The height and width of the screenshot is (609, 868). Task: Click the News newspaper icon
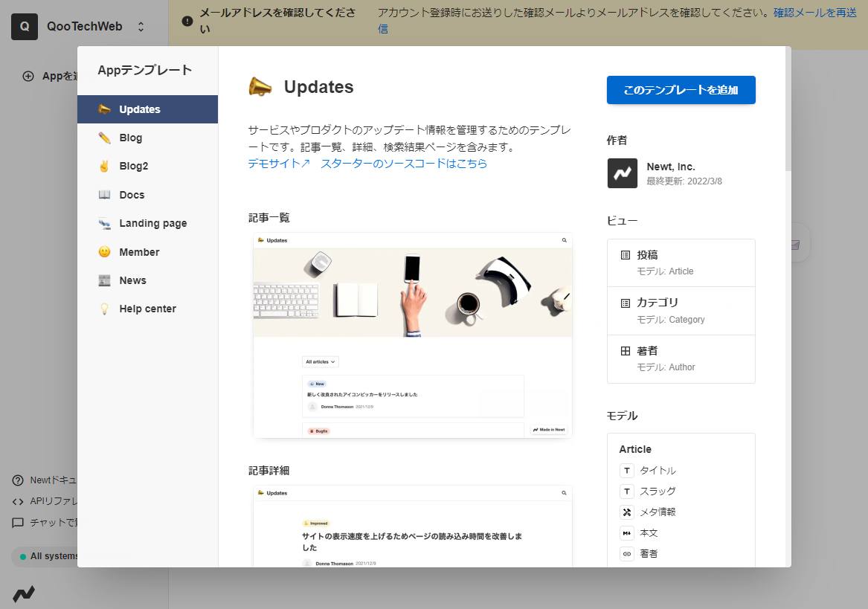[105, 280]
